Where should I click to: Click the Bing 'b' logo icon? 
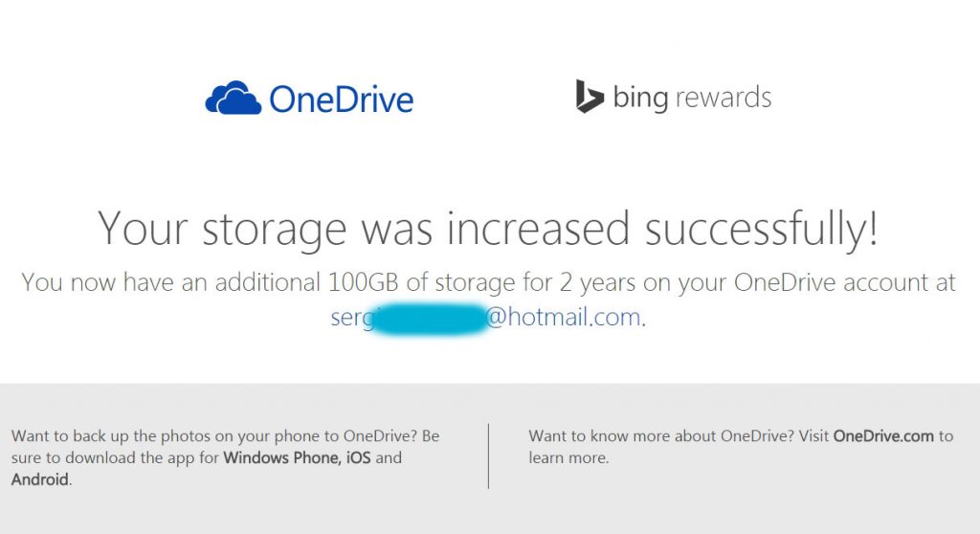pyautogui.click(x=589, y=97)
